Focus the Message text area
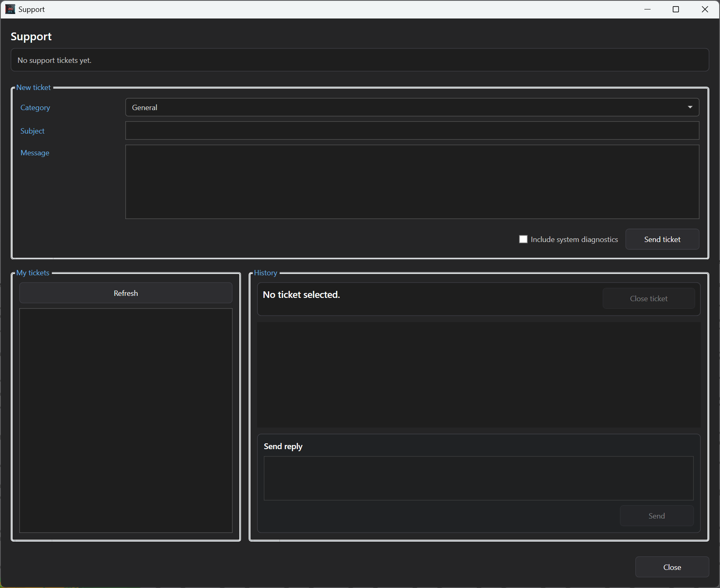Viewport: 720px width, 588px height. point(412,182)
